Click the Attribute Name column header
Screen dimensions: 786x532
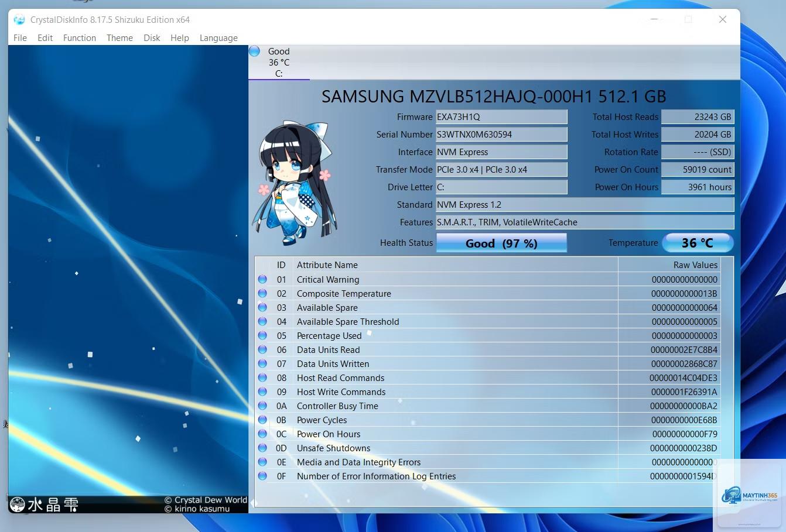(x=456, y=265)
